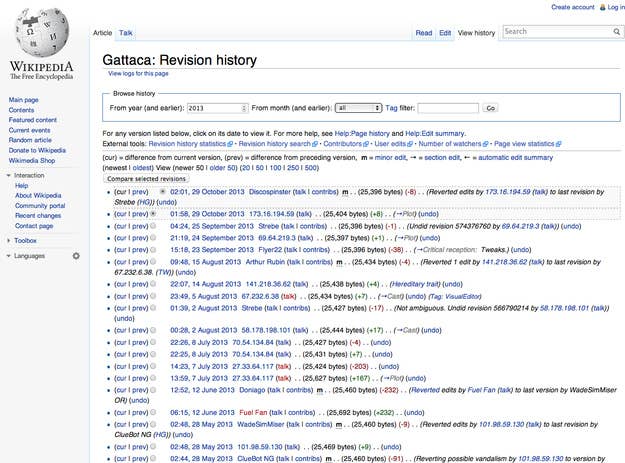Image resolution: width=625 pixels, height=463 pixels.
Task: Open WadeSimMiser user page link
Action: click(x=261, y=425)
